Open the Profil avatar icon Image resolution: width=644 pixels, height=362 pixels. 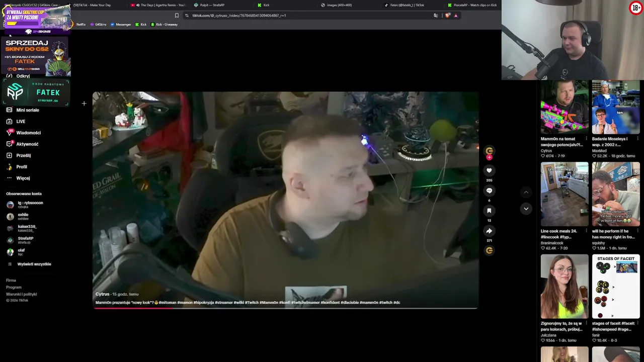pyautogui.click(x=9, y=166)
